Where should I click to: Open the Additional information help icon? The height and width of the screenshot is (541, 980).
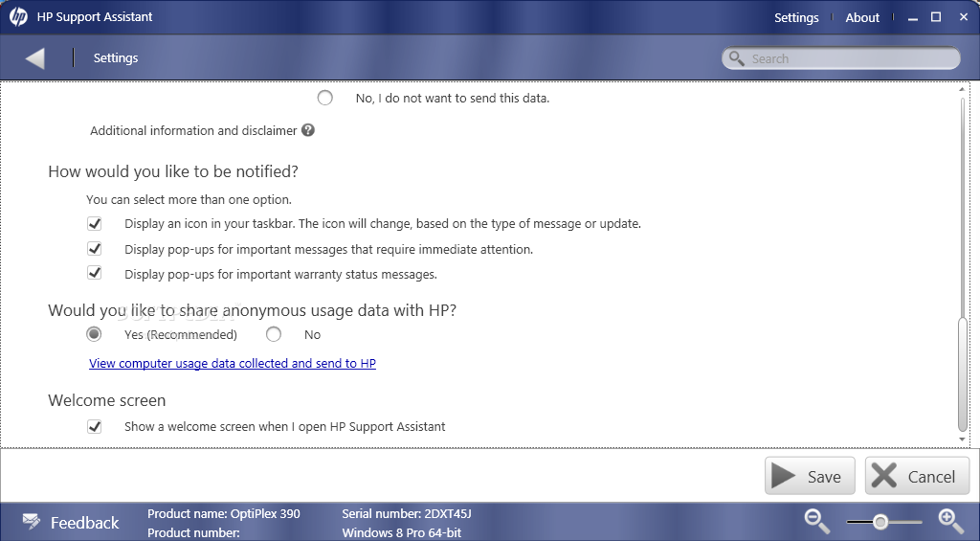pyautogui.click(x=307, y=130)
